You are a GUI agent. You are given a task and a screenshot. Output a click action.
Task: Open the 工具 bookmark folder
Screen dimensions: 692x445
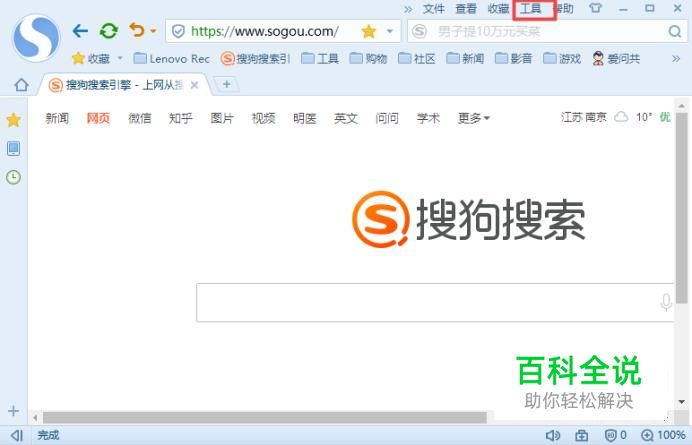tap(320, 58)
